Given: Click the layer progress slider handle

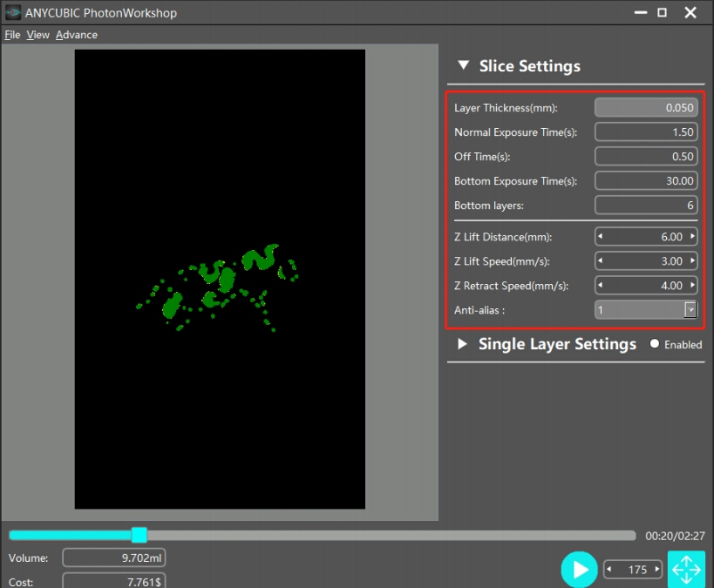Looking at the screenshot, I should click(139, 535).
